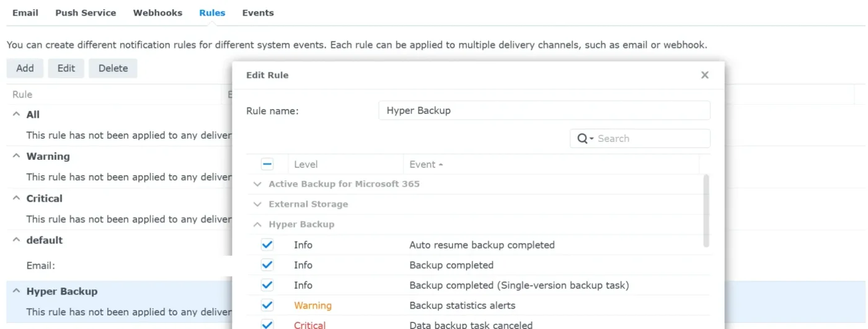The image size is (868, 329).
Task: Sort by the Event column header
Action: [426, 164]
